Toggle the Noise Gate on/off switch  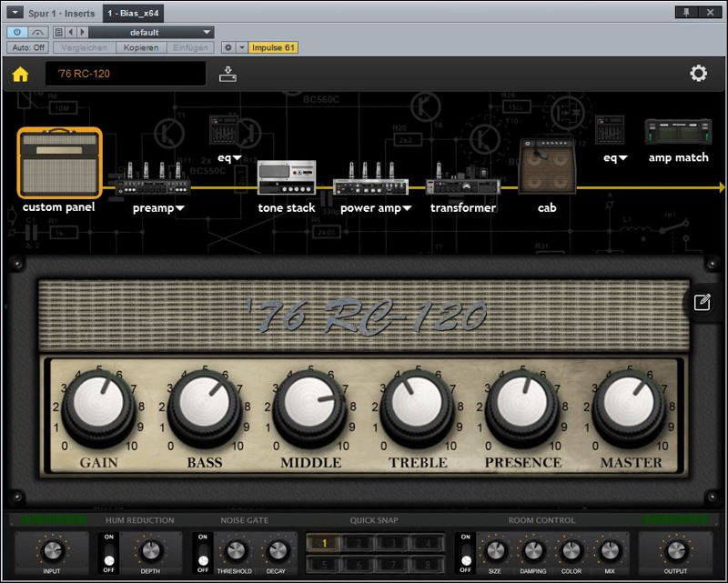coord(202,549)
